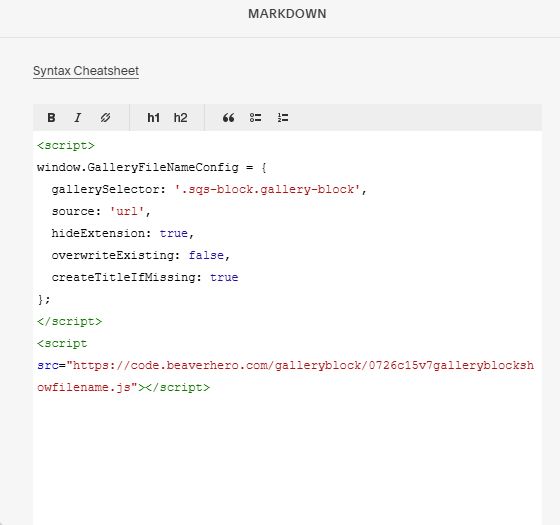The width and height of the screenshot is (560, 525).
Task: Apply h2 heading style
Action: (x=180, y=118)
